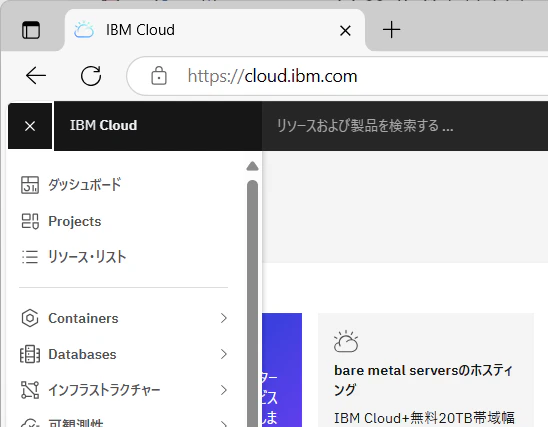Click the IBM Cloud tab favicon
This screenshot has width=548, height=427.
click(x=84, y=30)
